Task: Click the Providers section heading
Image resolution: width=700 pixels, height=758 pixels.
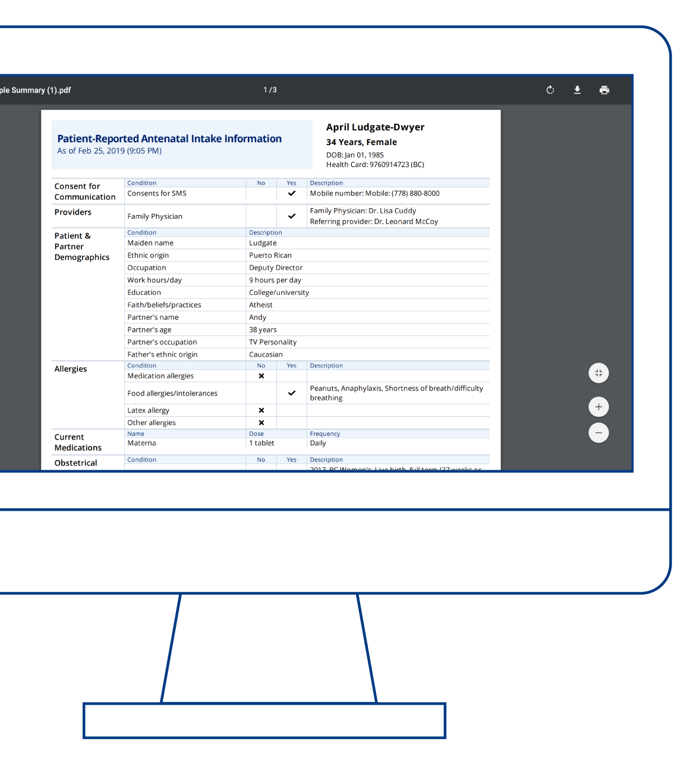Action: (x=73, y=212)
